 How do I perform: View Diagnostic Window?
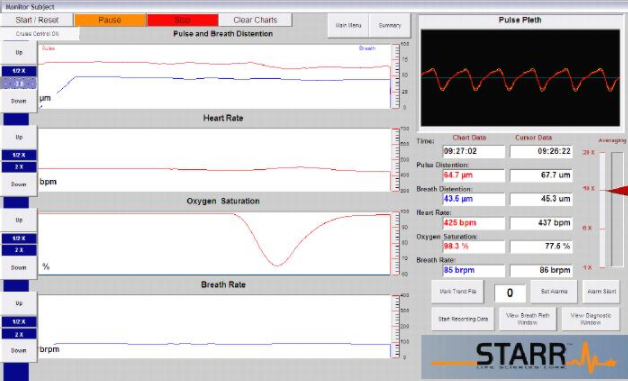pyautogui.click(x=591, y=319)
